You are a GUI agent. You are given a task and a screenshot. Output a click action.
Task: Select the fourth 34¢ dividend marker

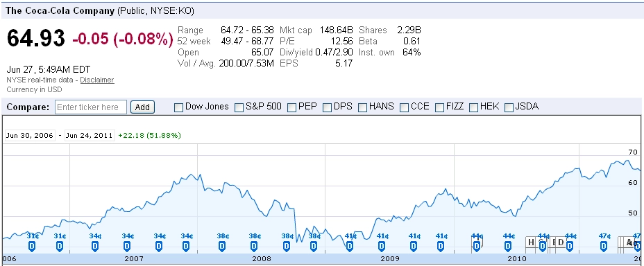coord(186,247)
